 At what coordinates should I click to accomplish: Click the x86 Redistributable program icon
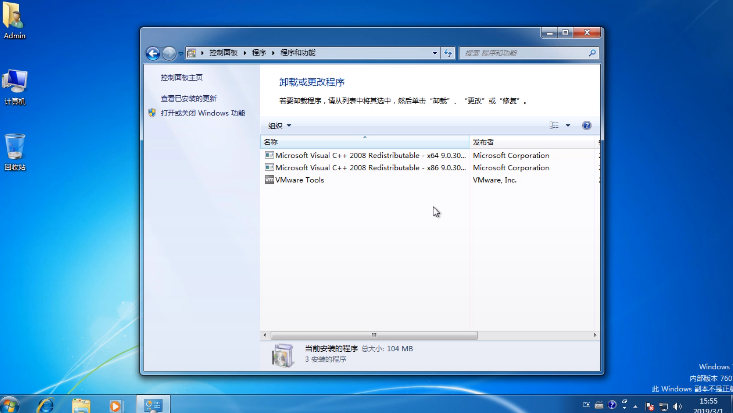click(269, 167)
